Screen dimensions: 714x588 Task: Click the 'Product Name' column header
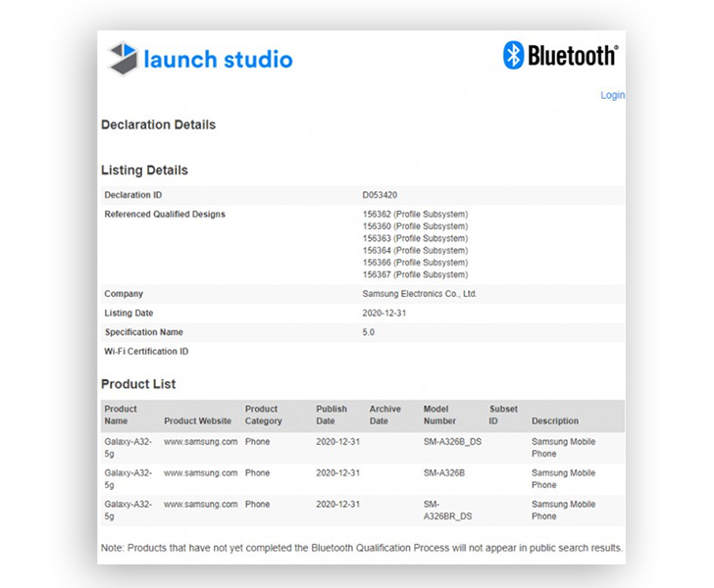coord(121,415)
